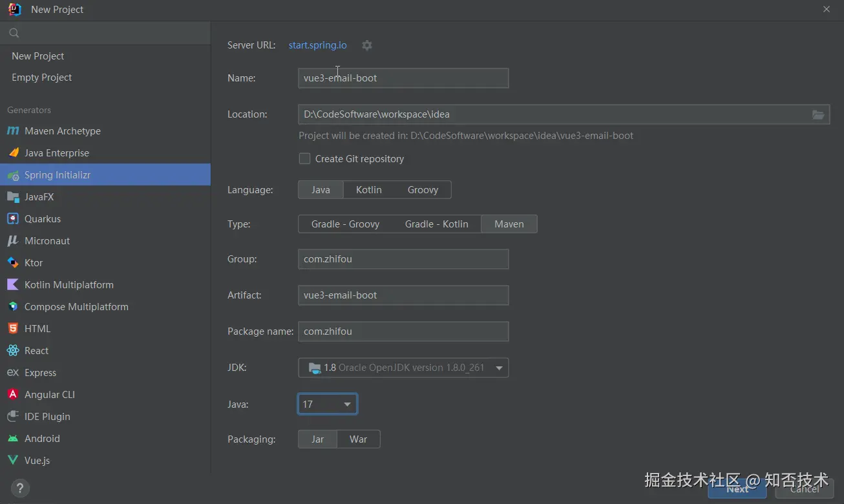Select Quarkus generator label
This screenshot has height=504, width=844.
click(x=43, y=219)
